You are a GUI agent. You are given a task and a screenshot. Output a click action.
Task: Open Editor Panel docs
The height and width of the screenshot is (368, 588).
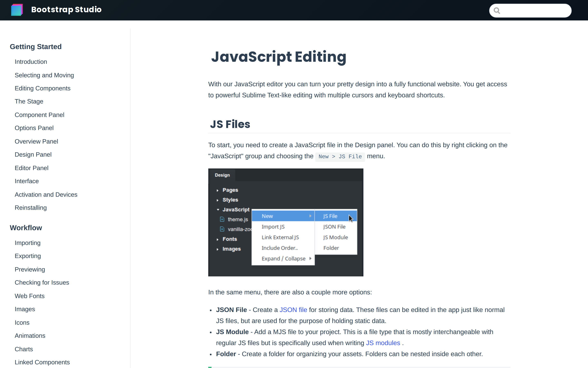pyautogui.click(x=32, y=168)
